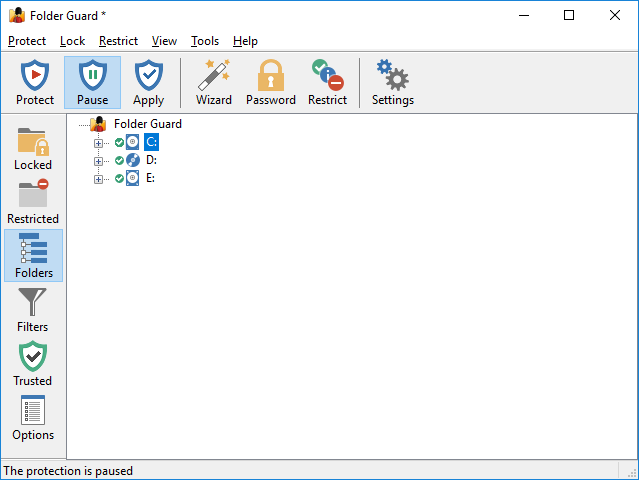Image resolution: width=639 pixels, height=480 pixels.
Task: Click 'The protection is paused' status text
Action: (x=68, y=471)
